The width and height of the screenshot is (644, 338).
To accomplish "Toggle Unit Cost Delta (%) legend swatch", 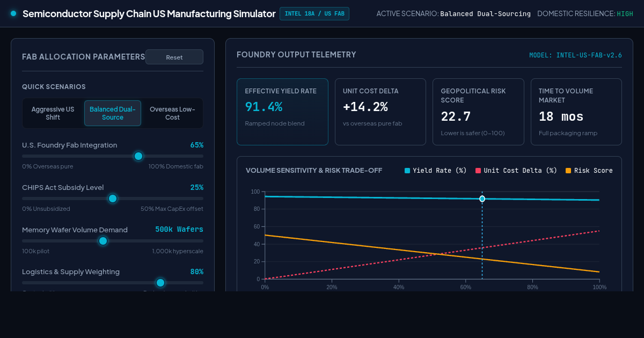I will tap(478, 171).
